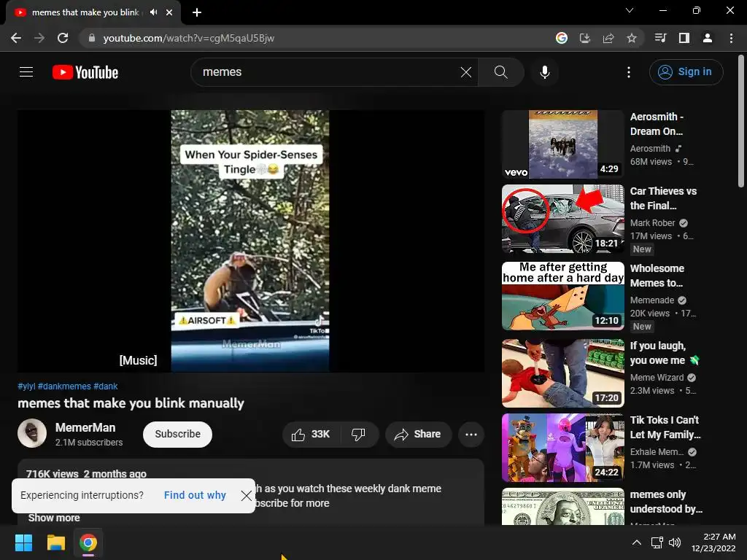Dislike the video with thumbs down
Screen dimensions: 747x560
click(359, 435)
